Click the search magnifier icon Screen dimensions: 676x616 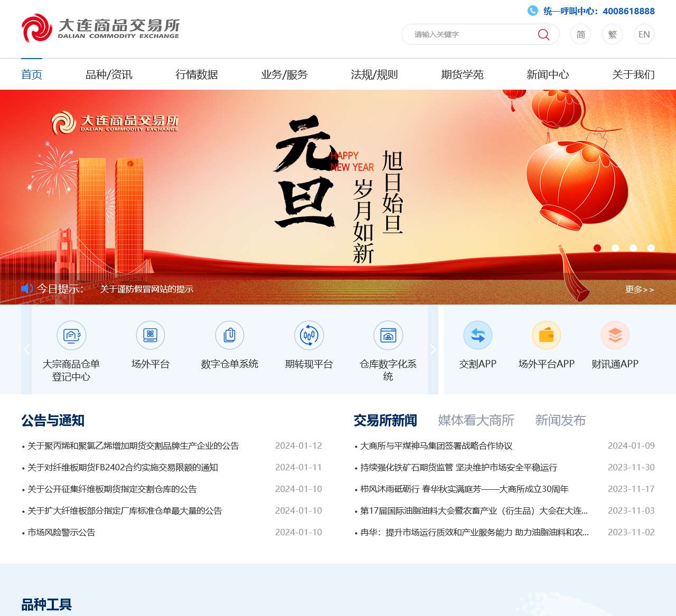point(543,34)
